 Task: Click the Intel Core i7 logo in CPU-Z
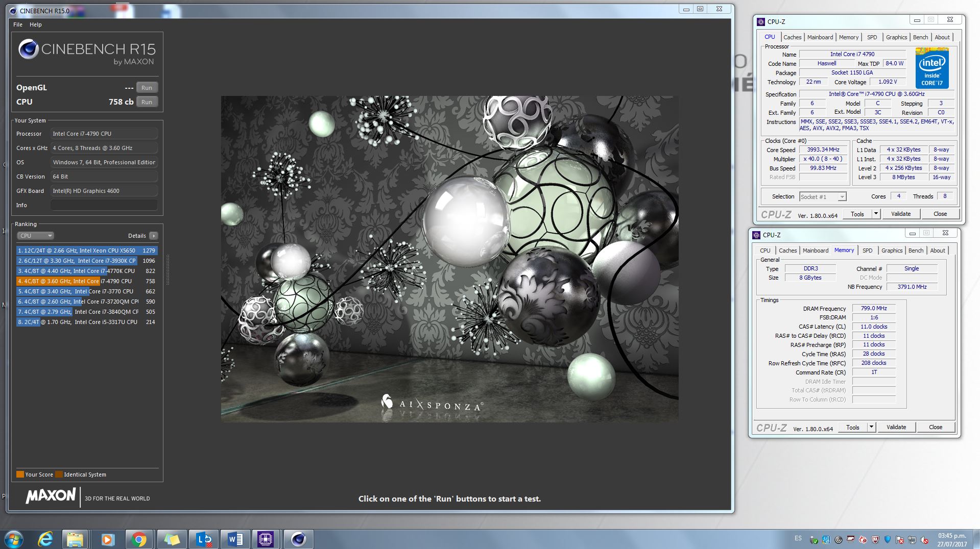pyautogui.click(x=932, y=68)
